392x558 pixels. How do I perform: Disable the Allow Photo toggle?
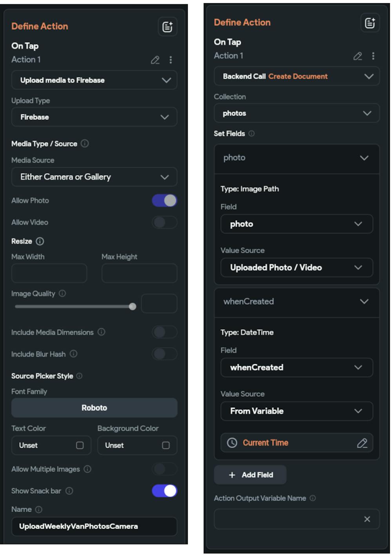164,200
